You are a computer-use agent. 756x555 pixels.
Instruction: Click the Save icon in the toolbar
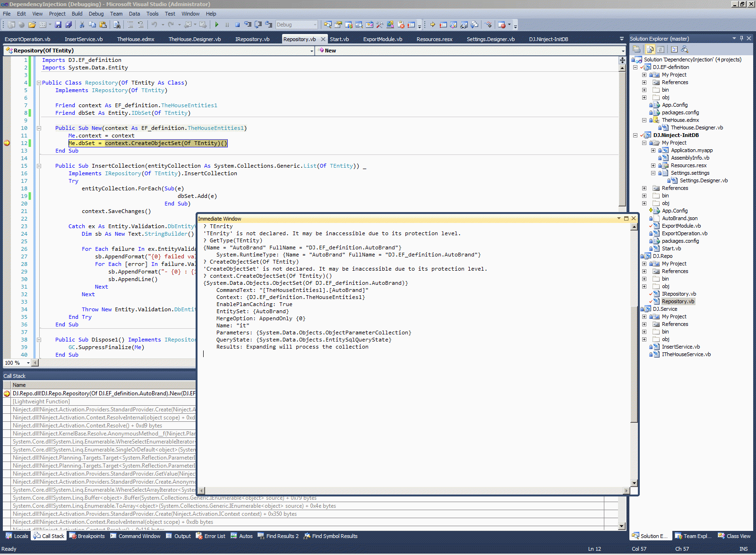click(58, 25)
